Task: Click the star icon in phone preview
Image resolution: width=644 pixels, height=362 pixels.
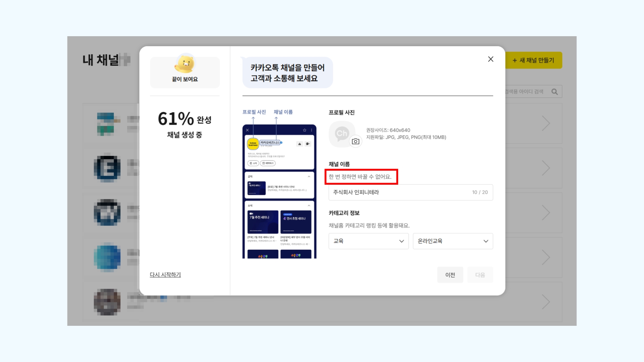Action: (305, 130)
